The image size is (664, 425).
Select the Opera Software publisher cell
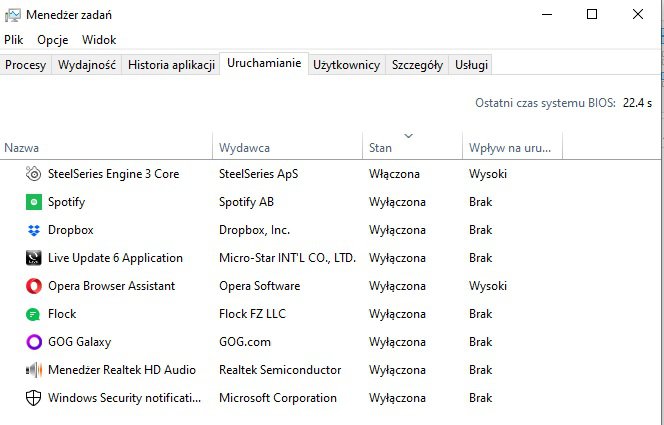pos(260,286)
